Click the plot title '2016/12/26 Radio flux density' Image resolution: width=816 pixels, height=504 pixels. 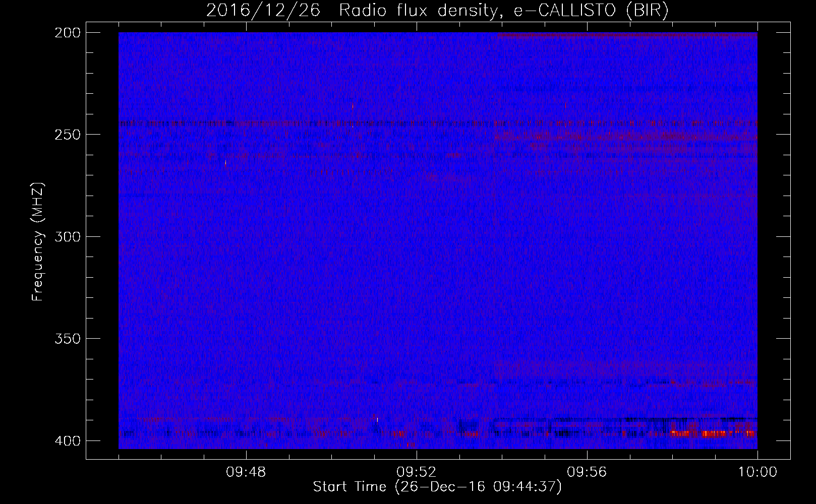point(437,11)
